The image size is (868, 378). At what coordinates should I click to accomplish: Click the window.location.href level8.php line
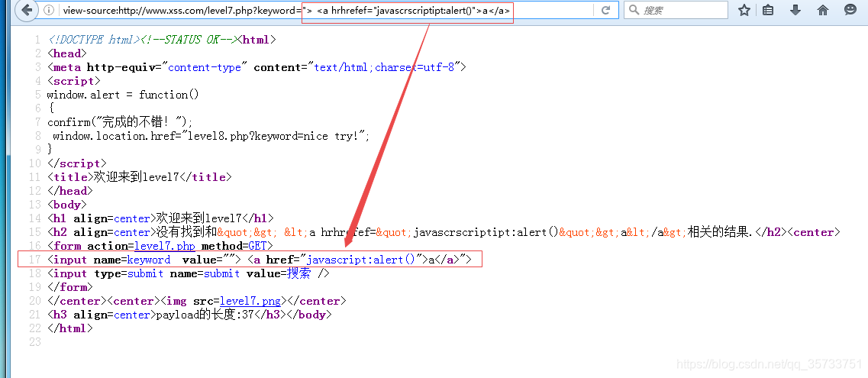pyautogui.click(x=211, y=136)
